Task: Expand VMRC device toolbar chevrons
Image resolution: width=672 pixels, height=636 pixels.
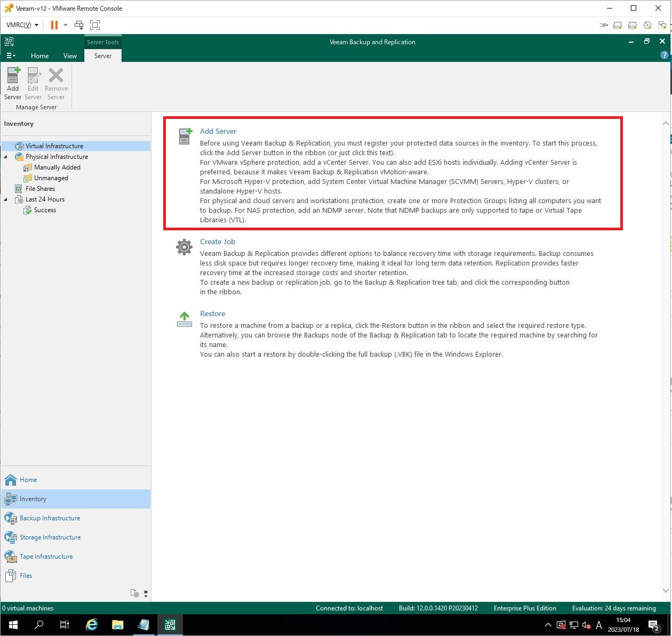Action: [x=604, y=25]
